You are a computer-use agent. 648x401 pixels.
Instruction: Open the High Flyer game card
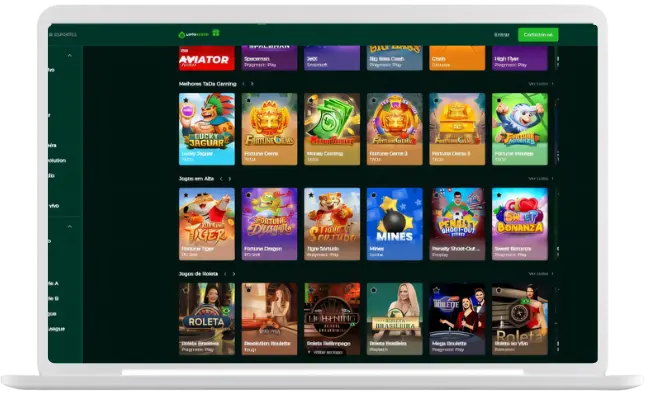[x=520, y=58]
